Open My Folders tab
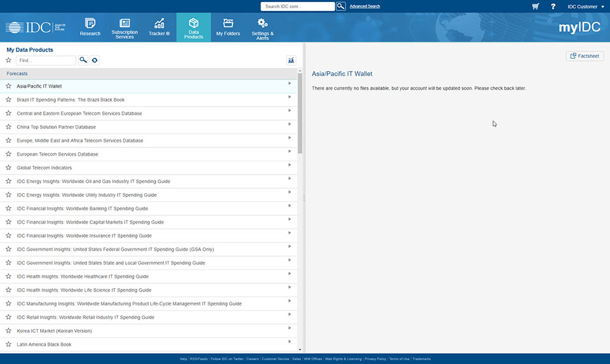The width and height of the screenshot is (610, 364). point(228,27)
